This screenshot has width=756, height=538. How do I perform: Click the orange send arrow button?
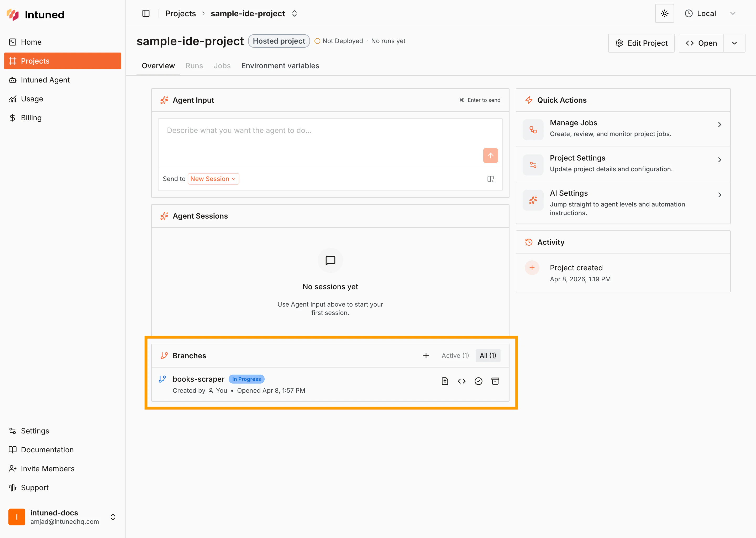490,155
